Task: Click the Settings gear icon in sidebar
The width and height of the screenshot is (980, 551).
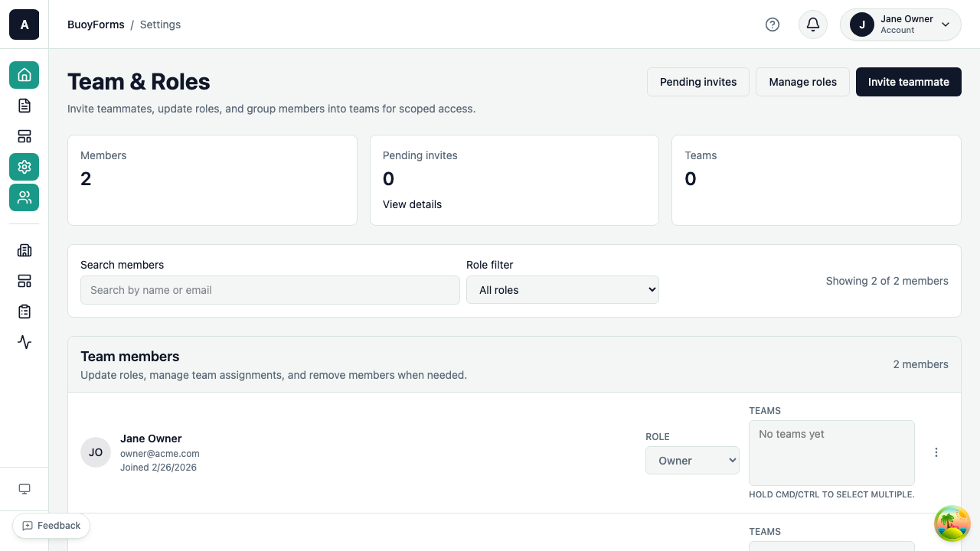Action: point(24,167)
